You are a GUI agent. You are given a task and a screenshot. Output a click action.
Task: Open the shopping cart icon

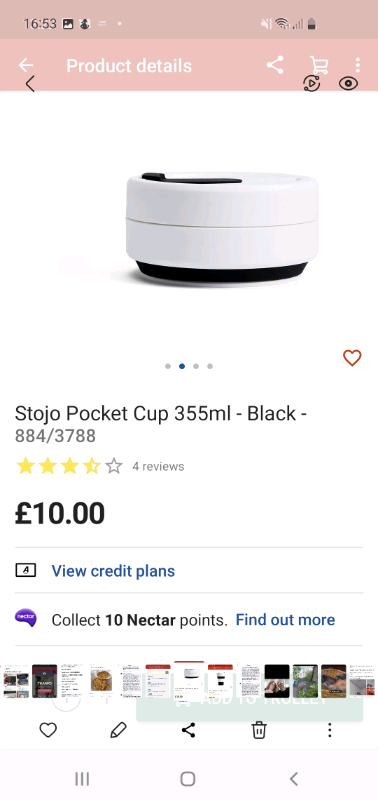point(319,65)
